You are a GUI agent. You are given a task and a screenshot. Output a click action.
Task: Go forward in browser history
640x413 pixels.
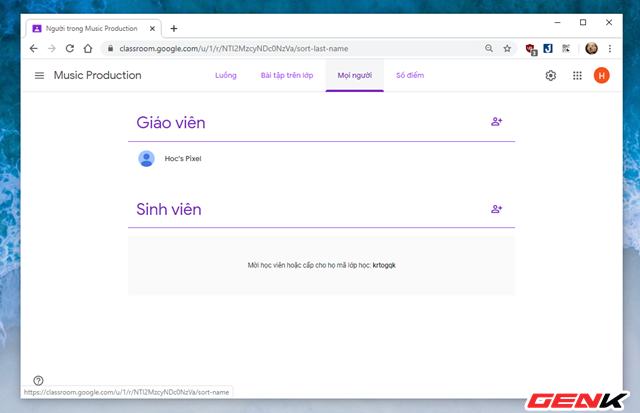coord(51,49)
